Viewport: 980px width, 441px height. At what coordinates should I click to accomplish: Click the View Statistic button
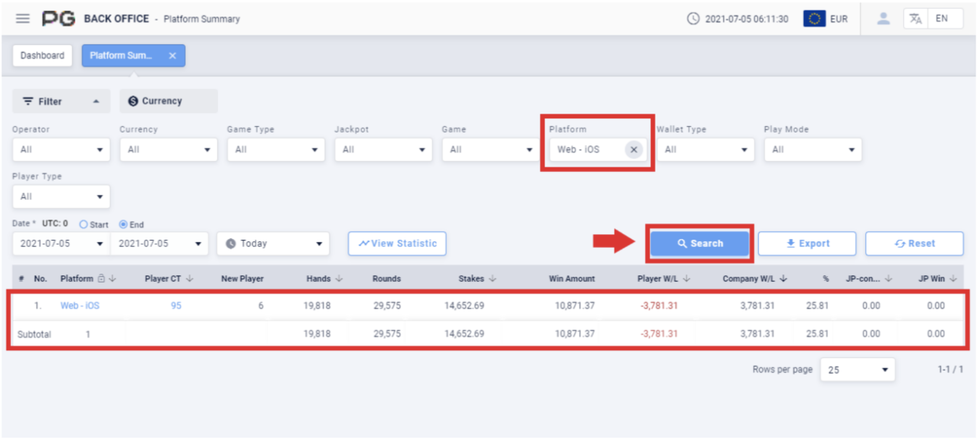tap(397, 243)
